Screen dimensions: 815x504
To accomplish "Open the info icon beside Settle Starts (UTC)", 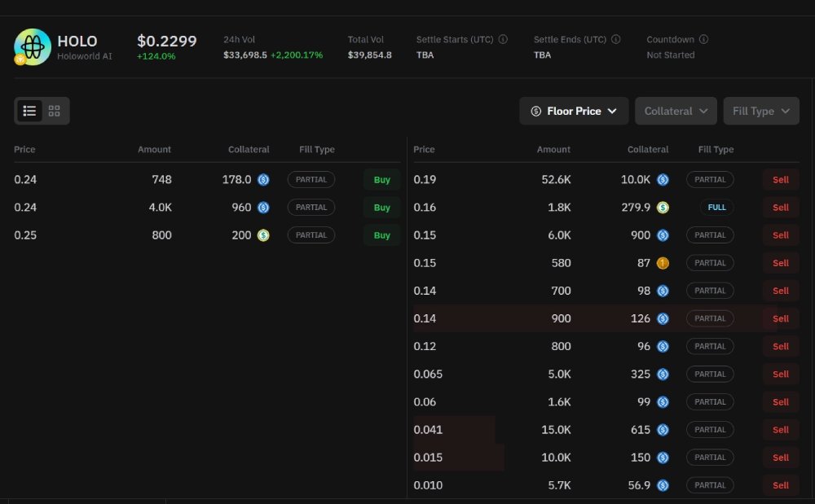I will point(503,39).
